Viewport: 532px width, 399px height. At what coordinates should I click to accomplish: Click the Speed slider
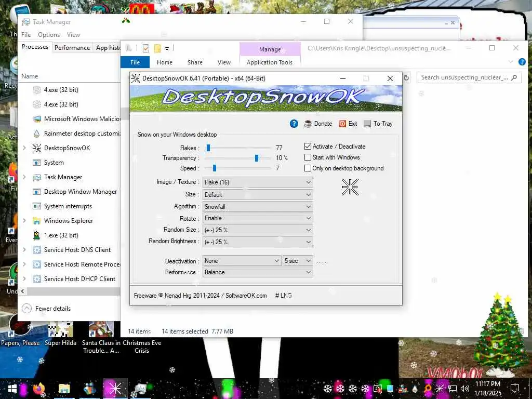pos(238,168)
